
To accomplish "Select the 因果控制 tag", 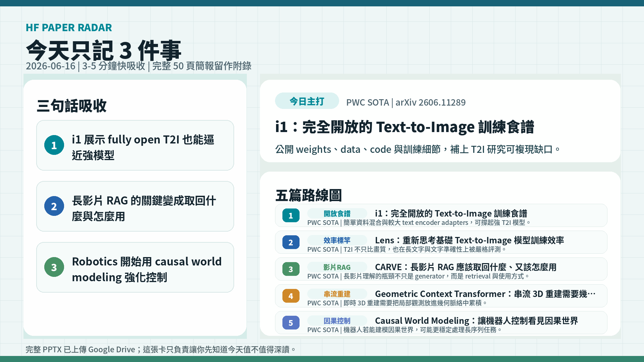I will pyautogui.click(x=337, y=321).
